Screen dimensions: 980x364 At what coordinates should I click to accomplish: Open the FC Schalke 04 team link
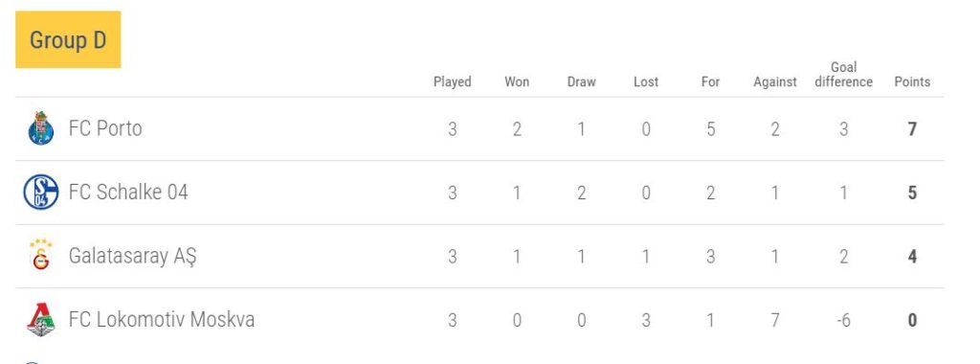tap(128, 192)
